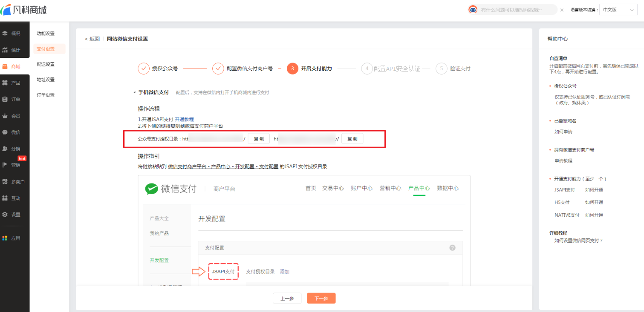644x312 pixels.
Task: Open 如何申请 under 已备案域名
Action: tap(563, 132)
